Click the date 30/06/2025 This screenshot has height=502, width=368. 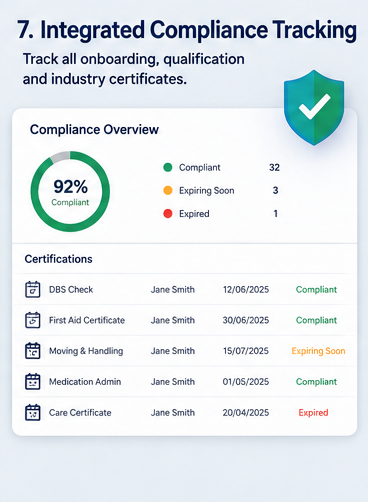coord(246,320)
